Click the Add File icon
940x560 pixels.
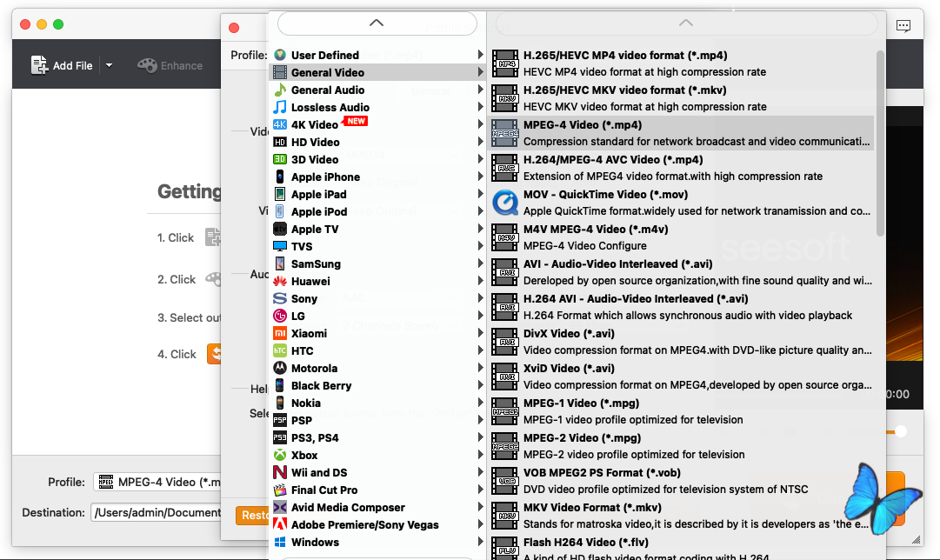click(x=40, y=65)
